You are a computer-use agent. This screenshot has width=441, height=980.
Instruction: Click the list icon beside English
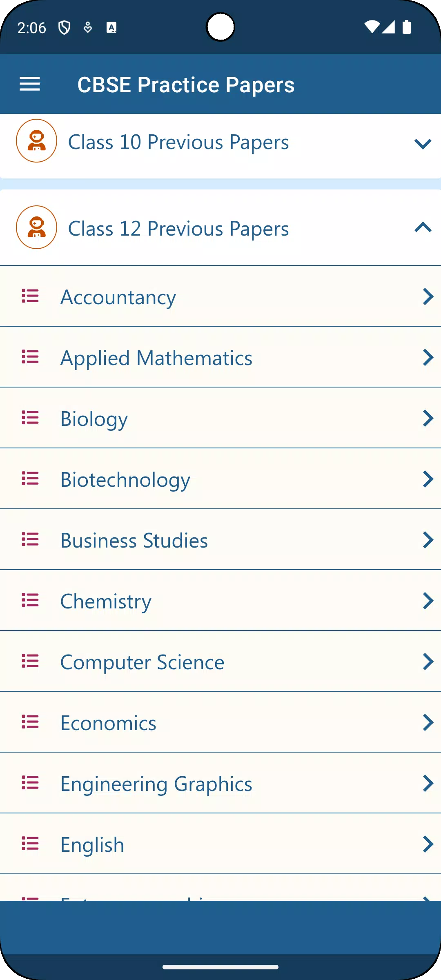pos(30,844)
